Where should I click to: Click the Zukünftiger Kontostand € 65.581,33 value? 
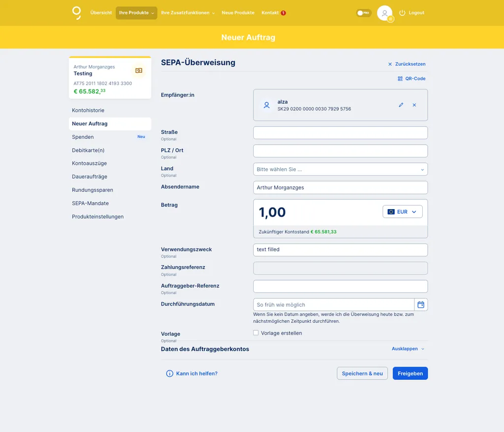click(x=323, y=232)
